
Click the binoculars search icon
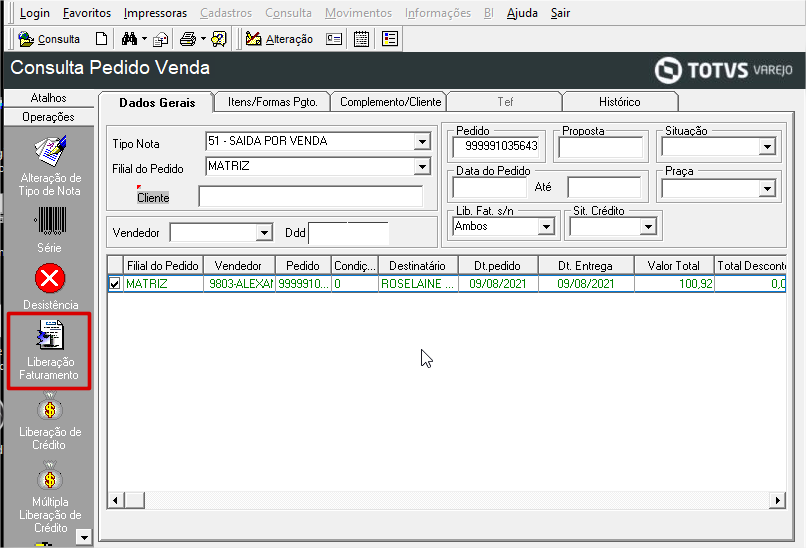tap(129, 39)
